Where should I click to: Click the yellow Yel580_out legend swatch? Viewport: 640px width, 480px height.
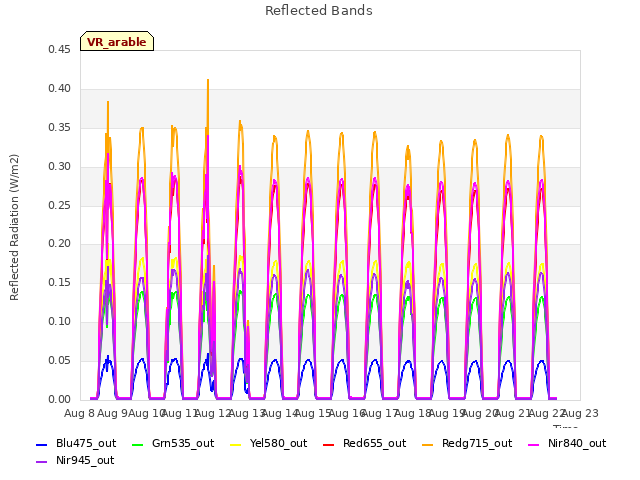point(236,444)
